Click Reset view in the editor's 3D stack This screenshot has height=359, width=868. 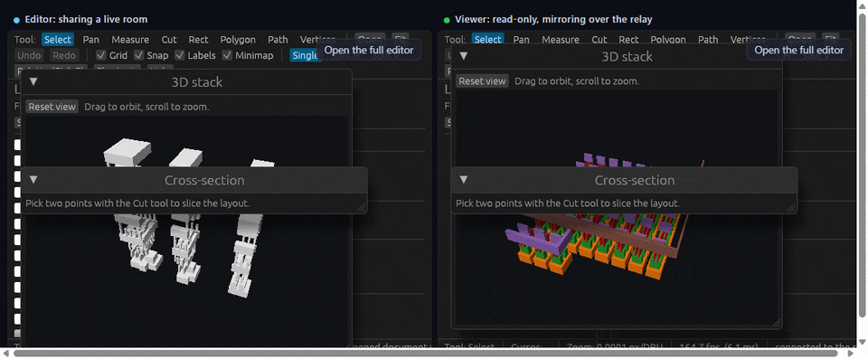(x=52, y=107)
